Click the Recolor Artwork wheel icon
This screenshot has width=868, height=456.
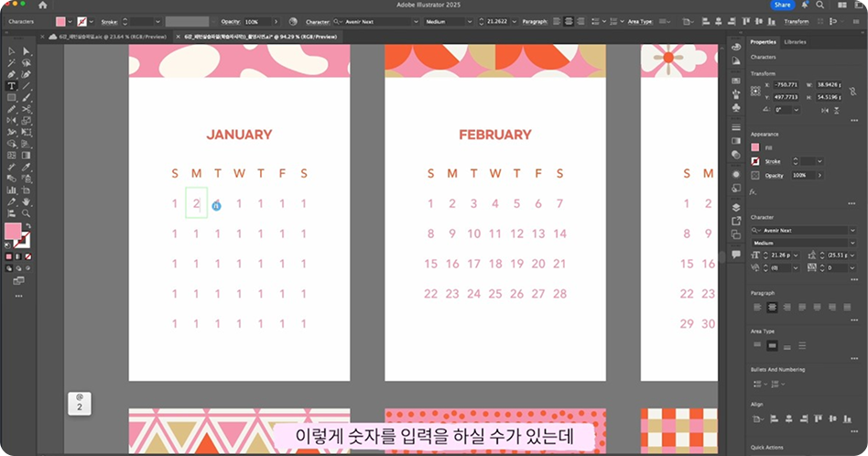tap(293, 21)
